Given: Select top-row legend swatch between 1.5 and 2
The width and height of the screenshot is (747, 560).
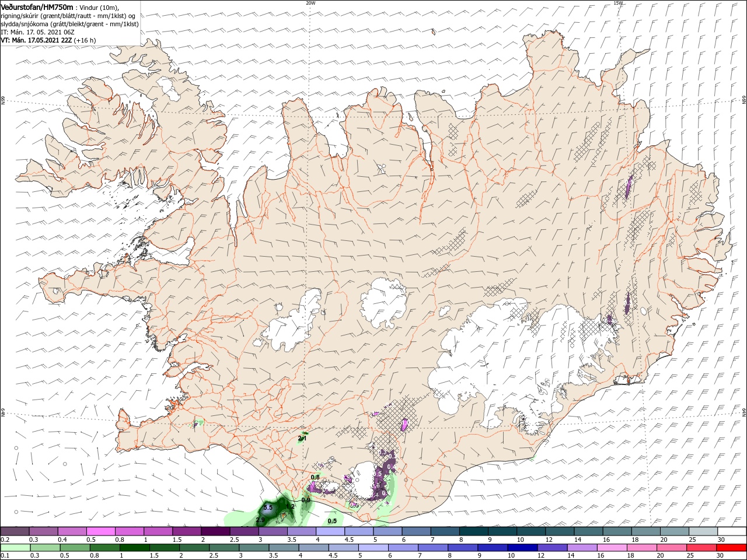Looking at the screenshot, I should [x=187, y=531].
